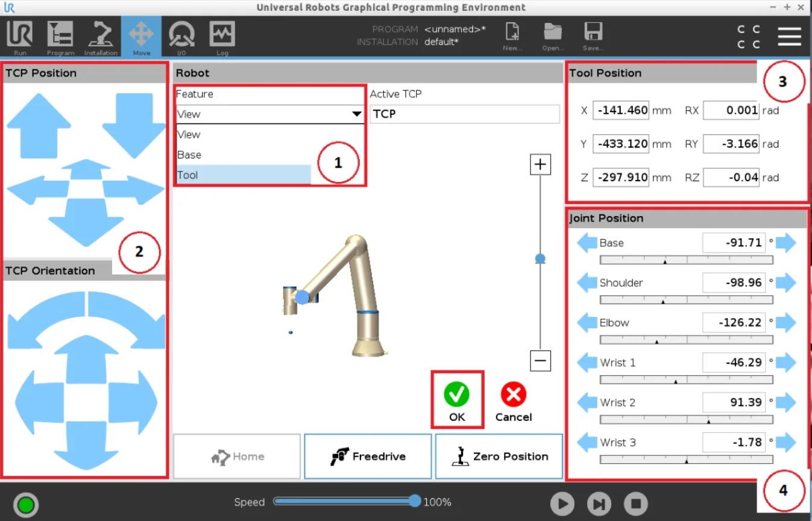
Task: Edit the Z tool position value
Action: (x=621, y=178)
